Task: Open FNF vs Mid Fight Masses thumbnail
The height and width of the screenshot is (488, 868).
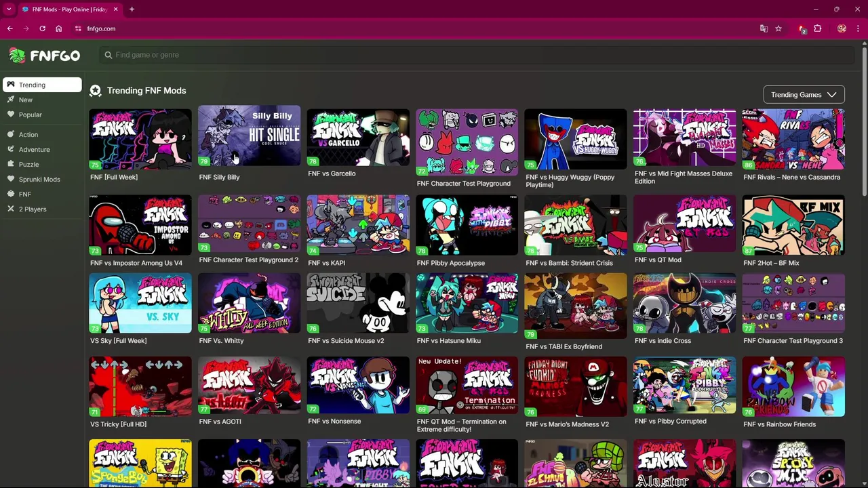Action: (684, 137)
